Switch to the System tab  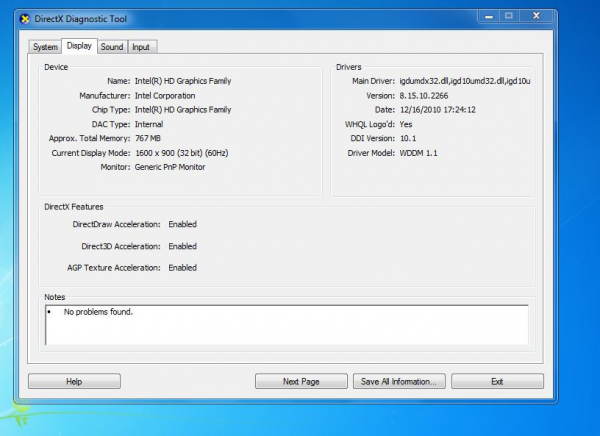[45, 47]
